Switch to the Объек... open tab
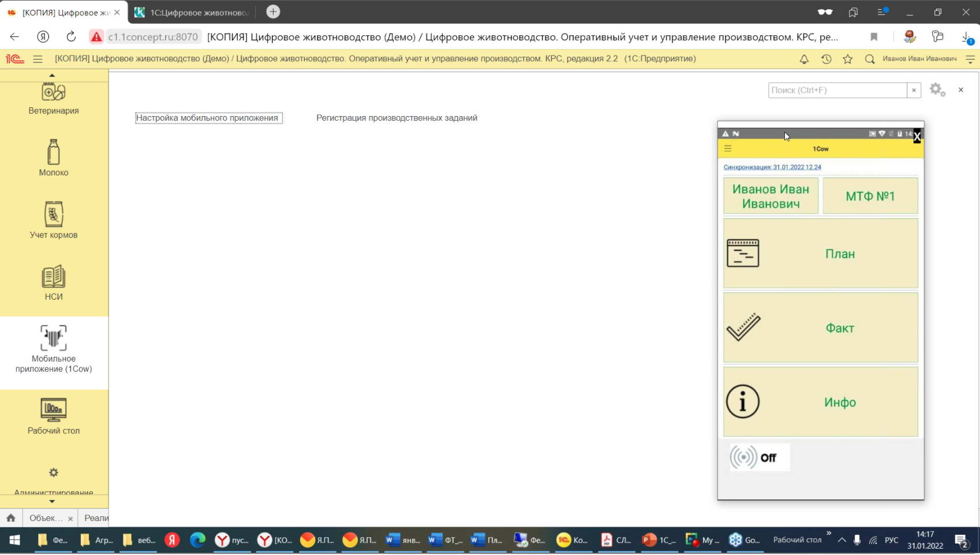Screen dimensions: 980x555 click(x=45, y=518)
